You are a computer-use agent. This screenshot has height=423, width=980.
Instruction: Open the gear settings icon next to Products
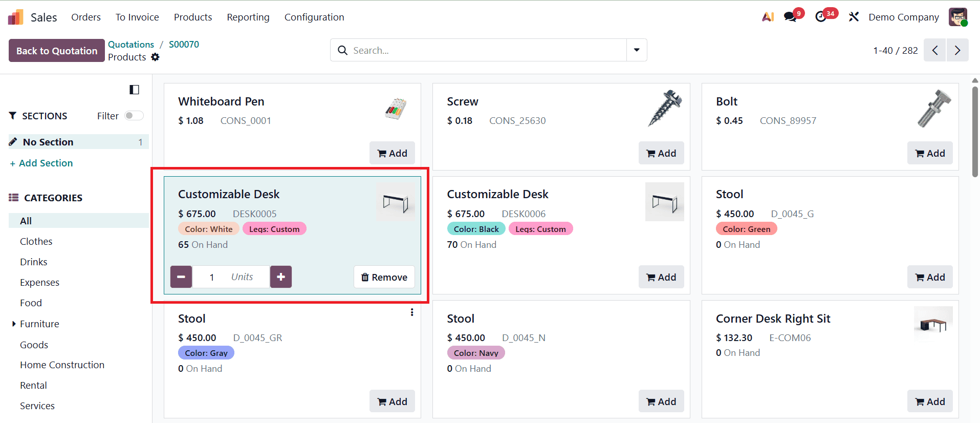[155, 57]
